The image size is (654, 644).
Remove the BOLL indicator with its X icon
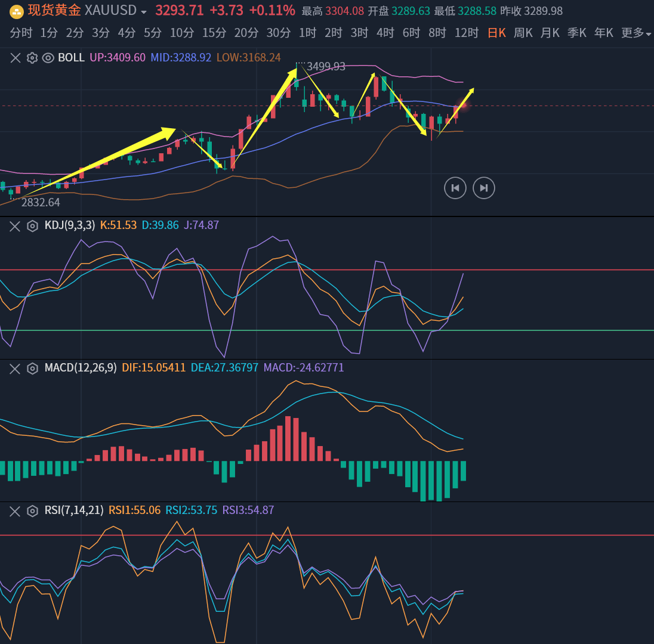pyautogui.click(x=16, y=58)
